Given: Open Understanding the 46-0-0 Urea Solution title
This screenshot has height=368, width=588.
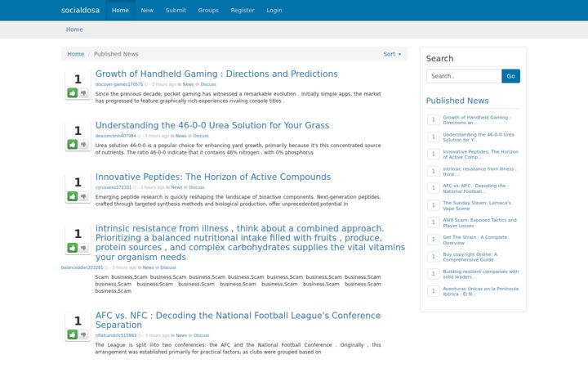Looking at the screenshot, I should (212, 125).
